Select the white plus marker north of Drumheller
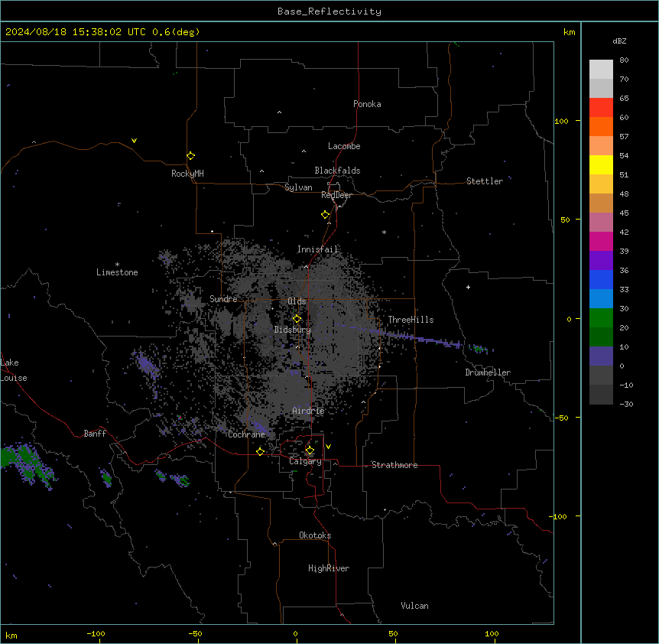 pos(468,287)
